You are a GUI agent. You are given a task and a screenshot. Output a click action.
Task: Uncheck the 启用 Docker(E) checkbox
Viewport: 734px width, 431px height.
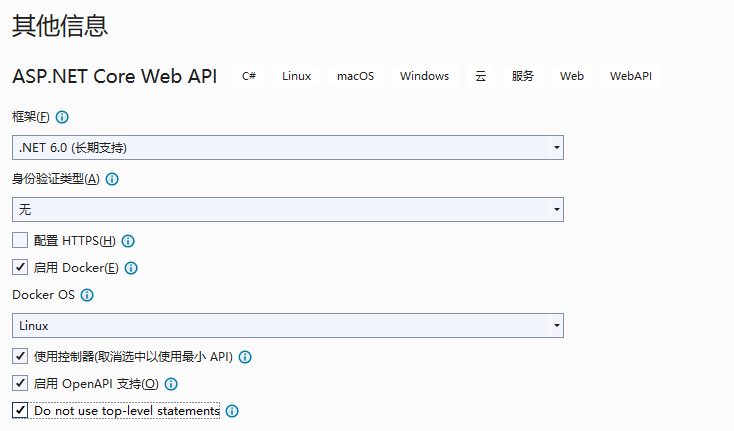(20, 267)
